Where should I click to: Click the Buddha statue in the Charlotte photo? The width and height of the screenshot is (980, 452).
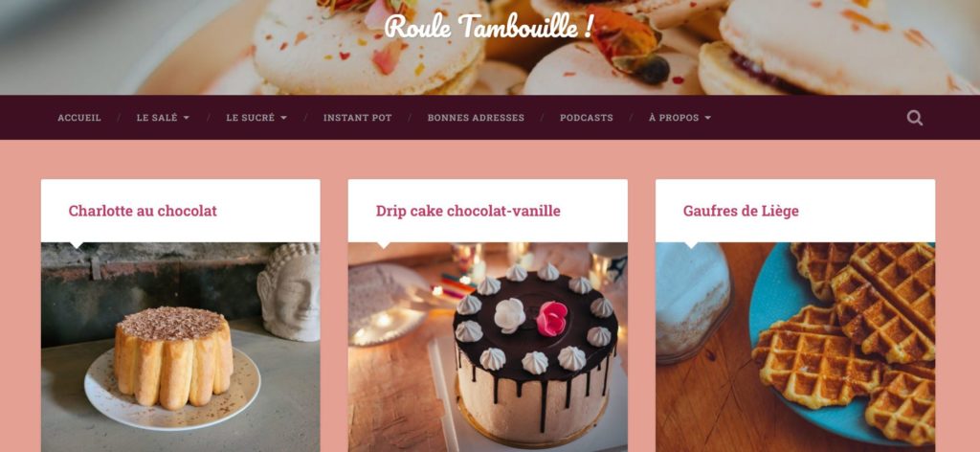[x=289, y=293]
